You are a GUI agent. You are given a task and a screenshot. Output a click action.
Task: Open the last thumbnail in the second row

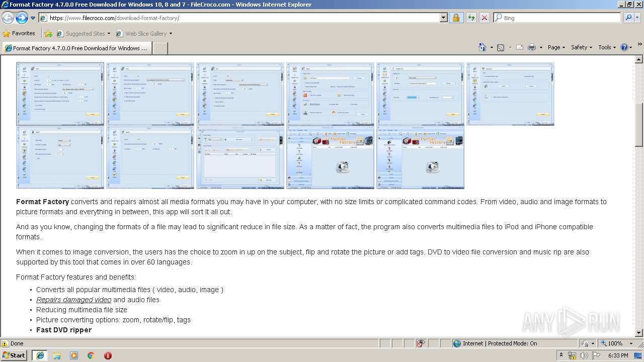421,158
